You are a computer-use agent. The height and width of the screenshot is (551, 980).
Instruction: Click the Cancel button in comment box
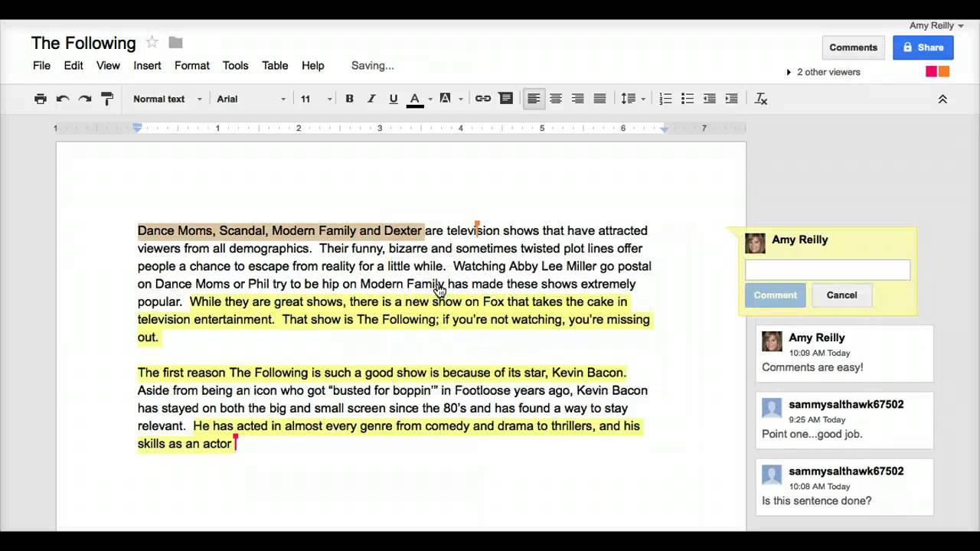click(x=841, y=295)
